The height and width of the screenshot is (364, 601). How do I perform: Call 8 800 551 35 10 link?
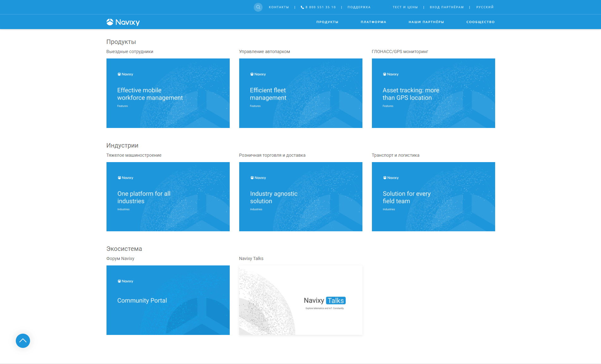(x=320, y=7)
